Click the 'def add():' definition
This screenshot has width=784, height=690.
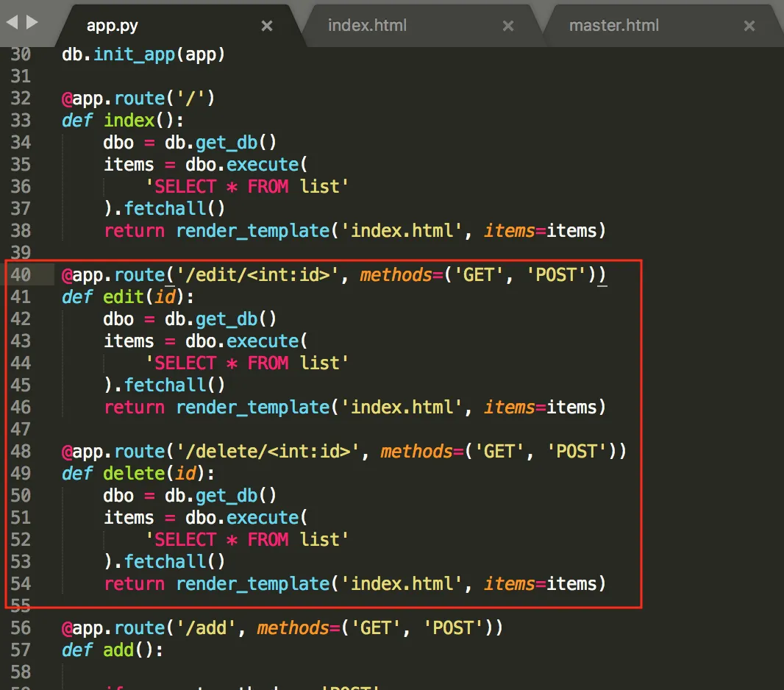click(112, 650)
